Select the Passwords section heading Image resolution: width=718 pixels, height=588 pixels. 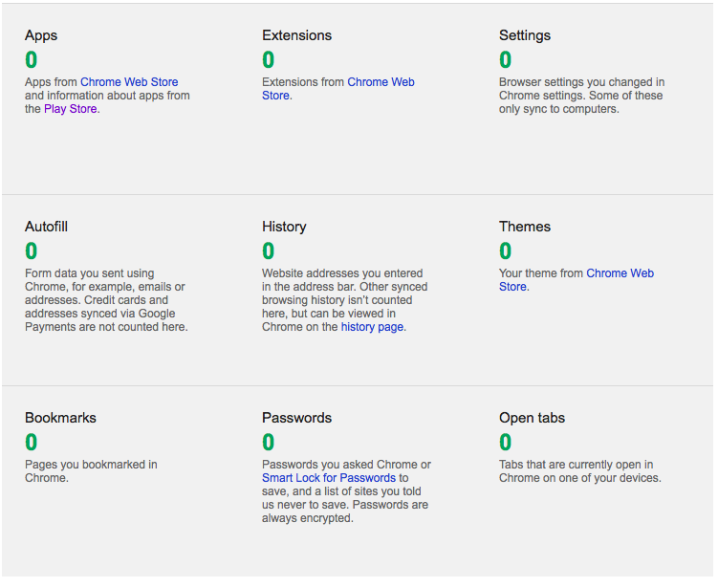[296, 418]
